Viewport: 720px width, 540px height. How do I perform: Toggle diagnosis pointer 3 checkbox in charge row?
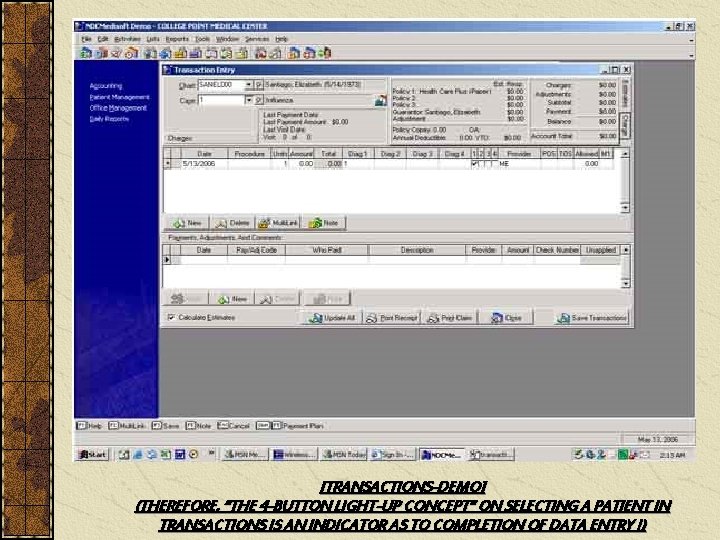pos(489,164)
